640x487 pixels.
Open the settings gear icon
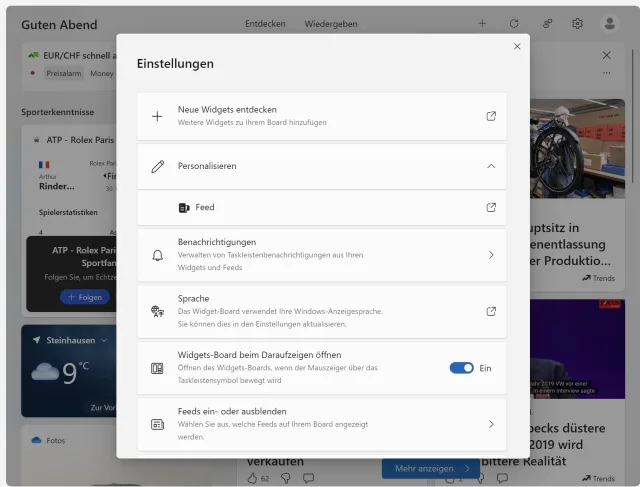click(577, 23)
